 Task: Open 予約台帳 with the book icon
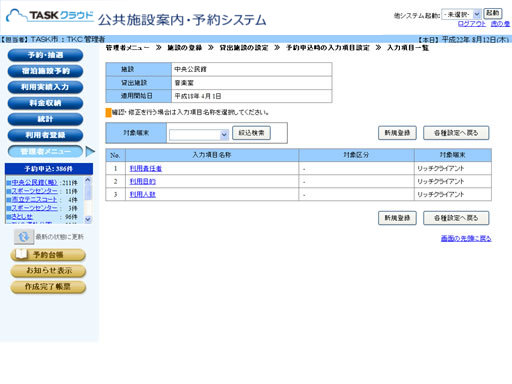coord(48,255)
